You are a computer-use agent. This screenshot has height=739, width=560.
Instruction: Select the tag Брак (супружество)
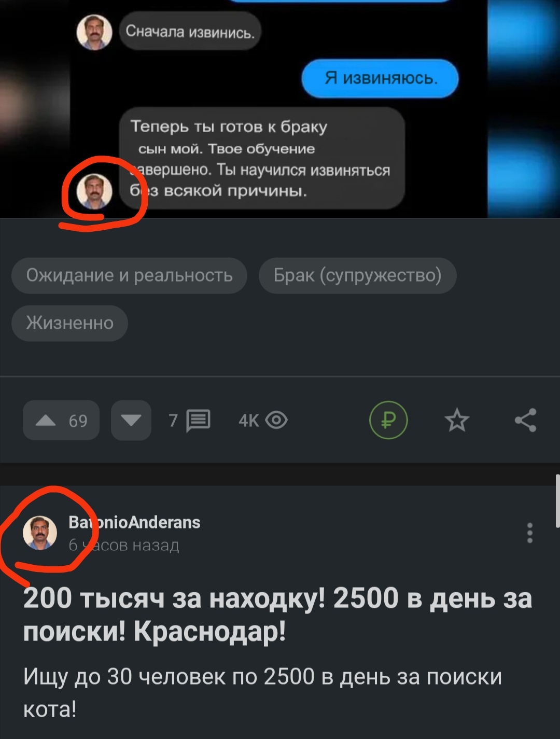(x=357, y=275)
